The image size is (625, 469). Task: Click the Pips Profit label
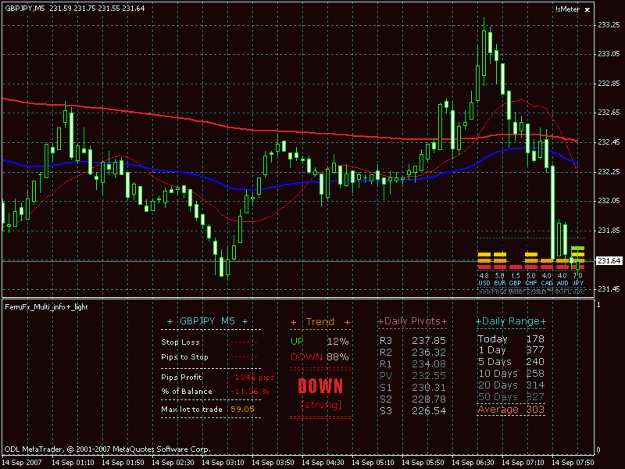click(x=181, y=377)
